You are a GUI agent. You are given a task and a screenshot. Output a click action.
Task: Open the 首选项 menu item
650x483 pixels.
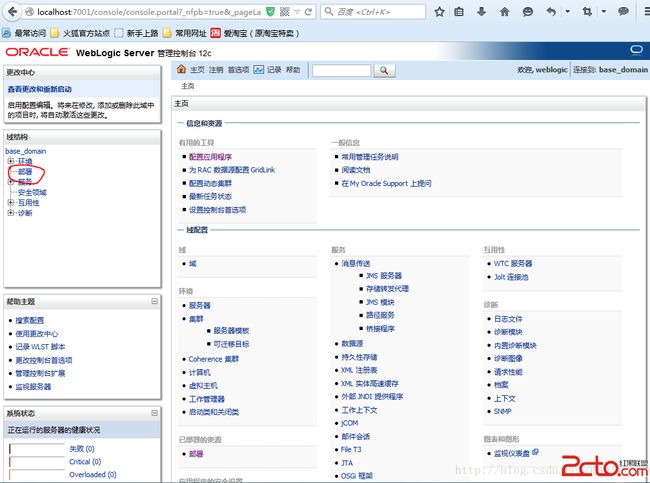[x=238, y=70]
